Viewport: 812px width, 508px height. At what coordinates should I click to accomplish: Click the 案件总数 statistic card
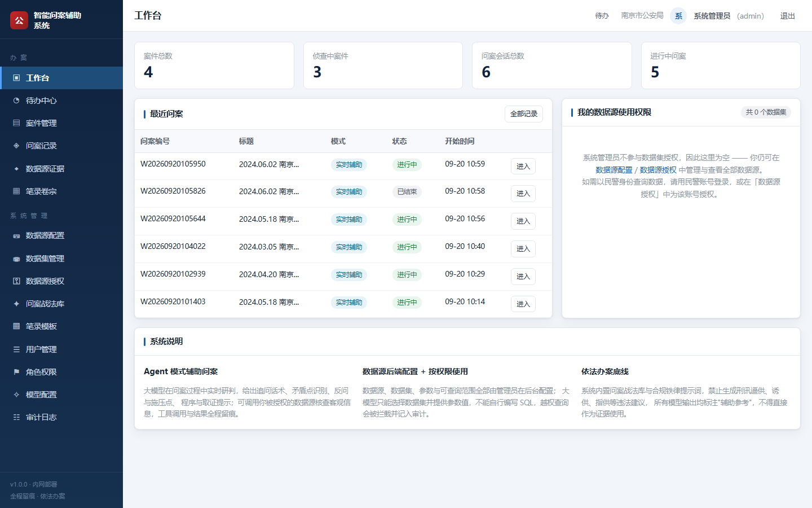(214, 65)
